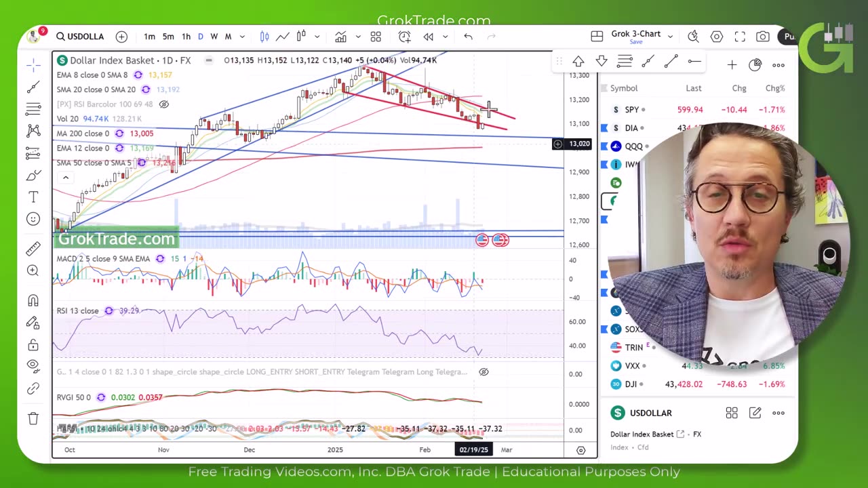The height and width of the screenshot is (488, 868).
Task: Select the W weekly timeframe
Action: pyautogui.click(x=214, y=37)
